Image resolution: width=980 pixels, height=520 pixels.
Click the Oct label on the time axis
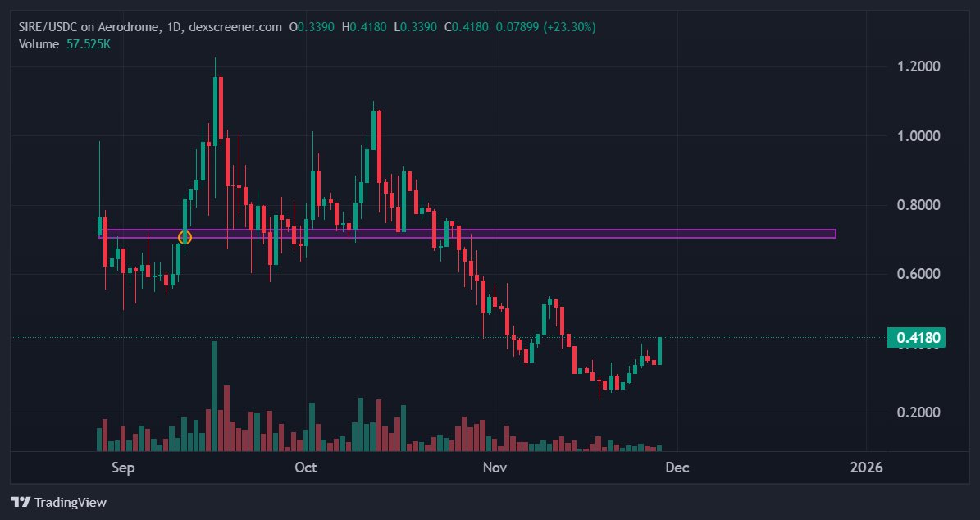(305, 468)
